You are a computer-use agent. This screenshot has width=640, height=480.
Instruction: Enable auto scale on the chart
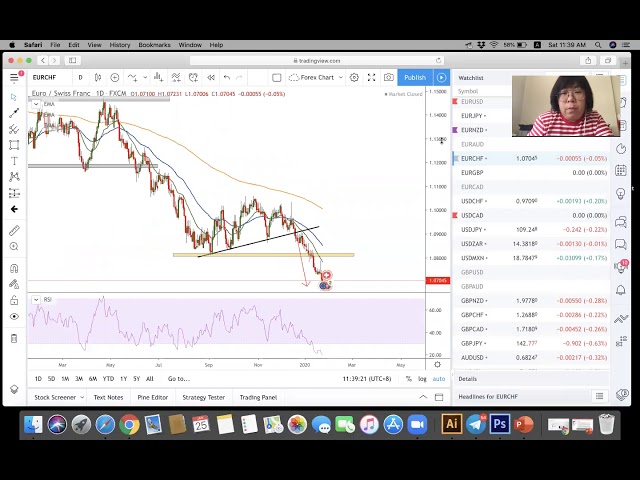439,379
